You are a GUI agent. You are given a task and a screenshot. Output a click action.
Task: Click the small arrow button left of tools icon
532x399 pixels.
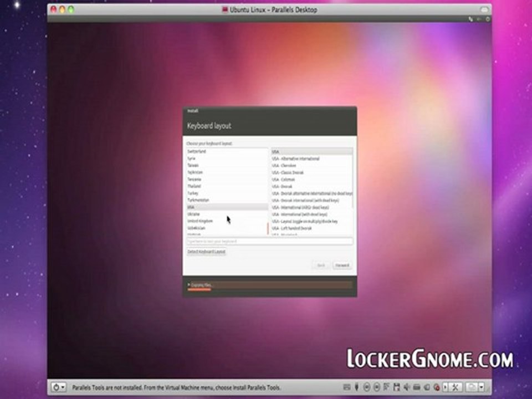tap(446, 387)
